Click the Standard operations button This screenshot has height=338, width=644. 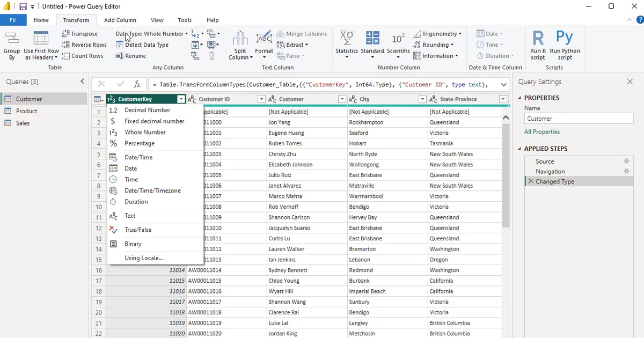click(x=372, y=46)
